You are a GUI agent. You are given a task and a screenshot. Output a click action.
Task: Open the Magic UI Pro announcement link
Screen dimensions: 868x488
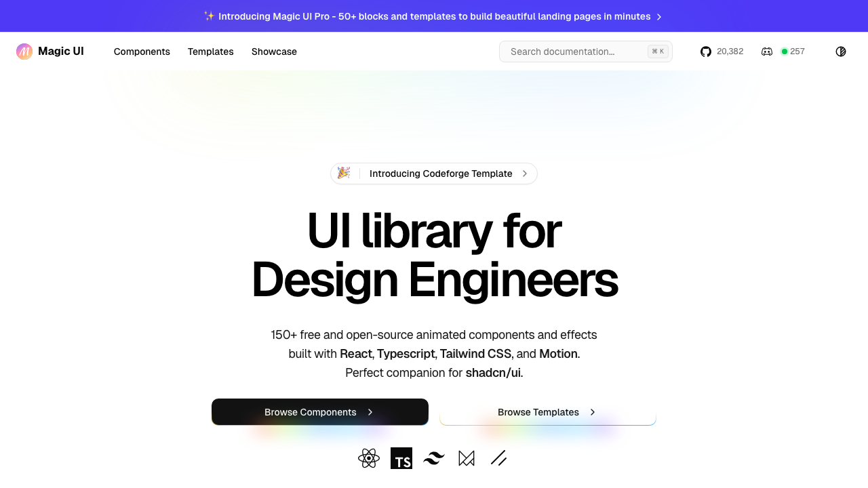coord(434,16)
